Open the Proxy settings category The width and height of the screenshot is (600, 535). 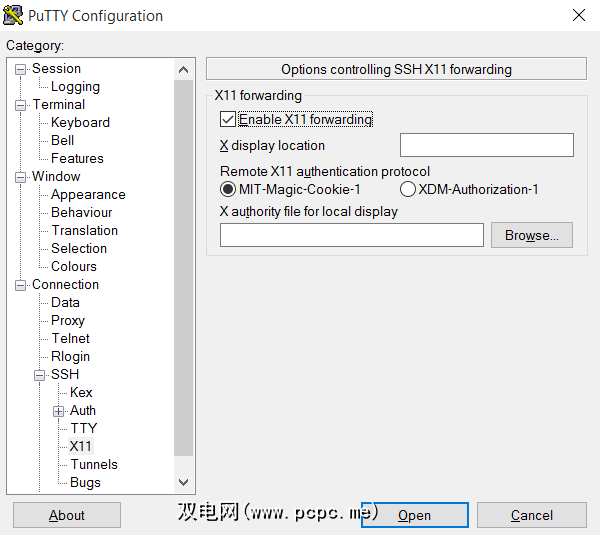pyautogui.click(x=68, y=320)
